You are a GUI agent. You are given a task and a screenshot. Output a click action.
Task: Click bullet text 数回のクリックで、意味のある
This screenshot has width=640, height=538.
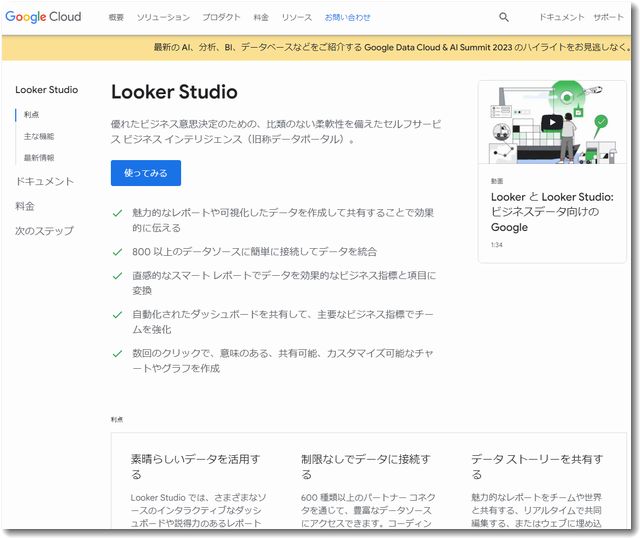(283, 361)
